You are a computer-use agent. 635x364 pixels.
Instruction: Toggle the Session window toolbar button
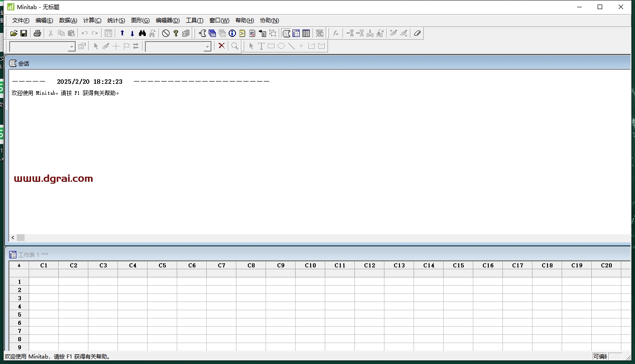[286, 33]
